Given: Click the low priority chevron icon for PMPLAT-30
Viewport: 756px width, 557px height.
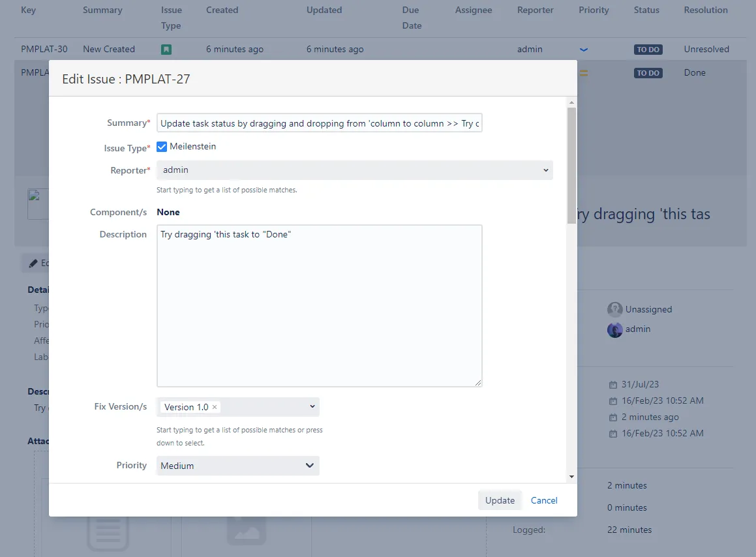Looking at the screenshot, I should pos(583,49).
